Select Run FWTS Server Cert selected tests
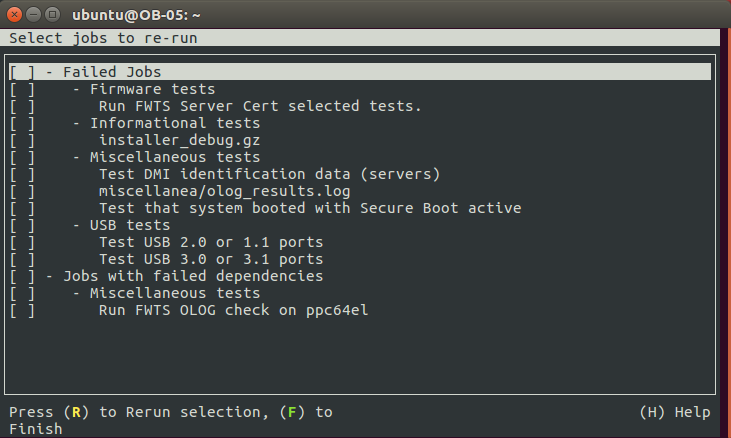 [260, 106]
